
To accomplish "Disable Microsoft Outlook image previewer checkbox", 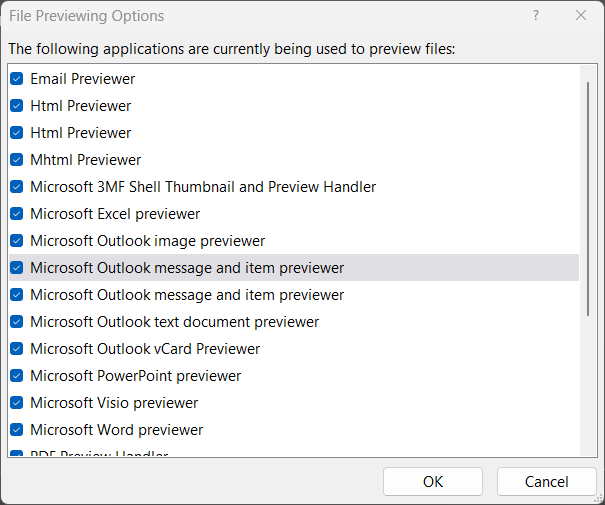I will 17,241.
